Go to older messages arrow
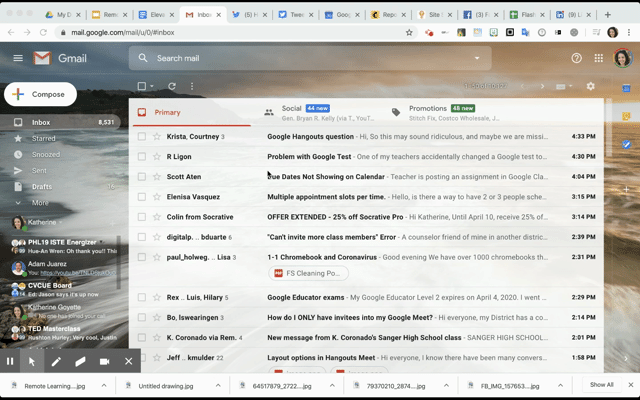 click(x=542, y=87)
